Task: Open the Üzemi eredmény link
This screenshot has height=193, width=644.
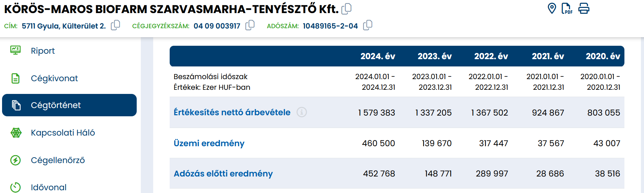Action: [209, 143]
